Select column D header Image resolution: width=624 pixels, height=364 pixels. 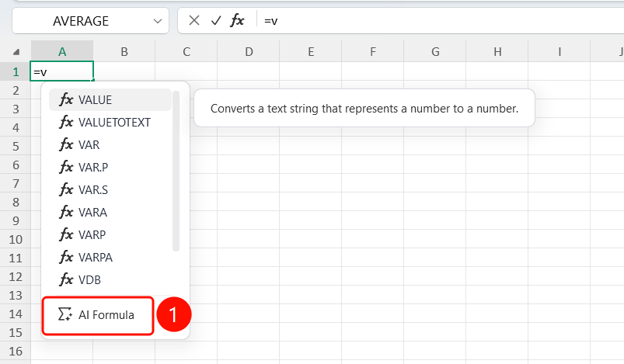tap(249, 52)
